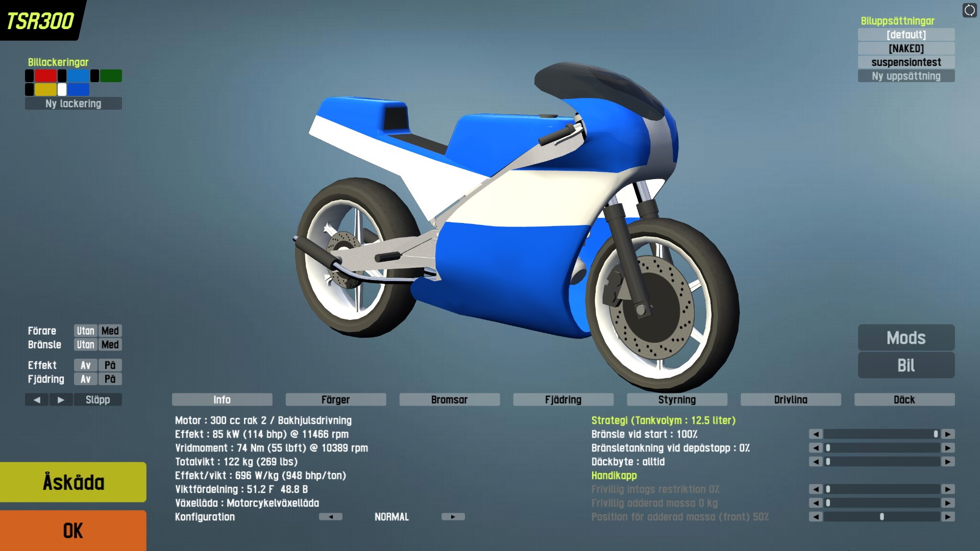Set Bränsle to Utan
Screen dimensions: 980x551
click(85, 345)
